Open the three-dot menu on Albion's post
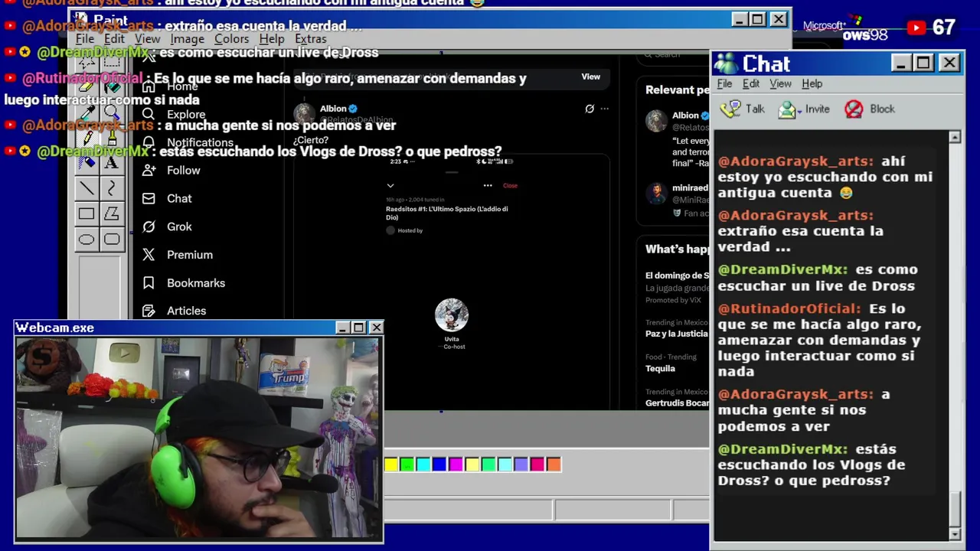The image size is (980, 551). 605,109
